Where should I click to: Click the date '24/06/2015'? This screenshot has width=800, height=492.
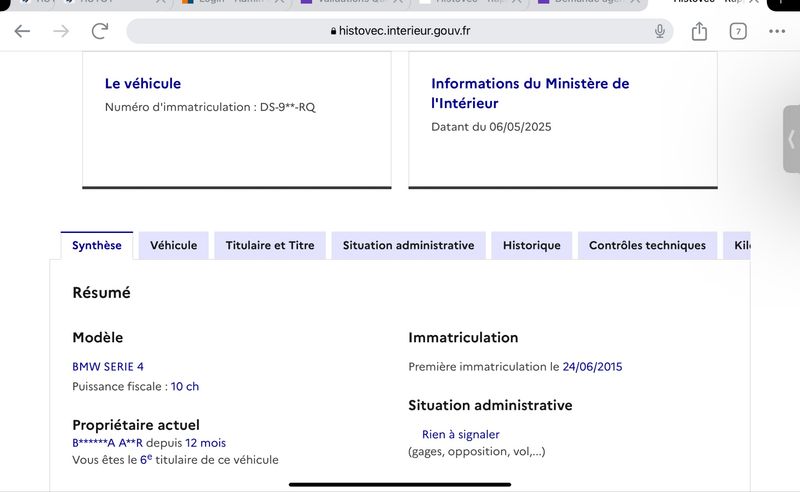coord(592,367)
